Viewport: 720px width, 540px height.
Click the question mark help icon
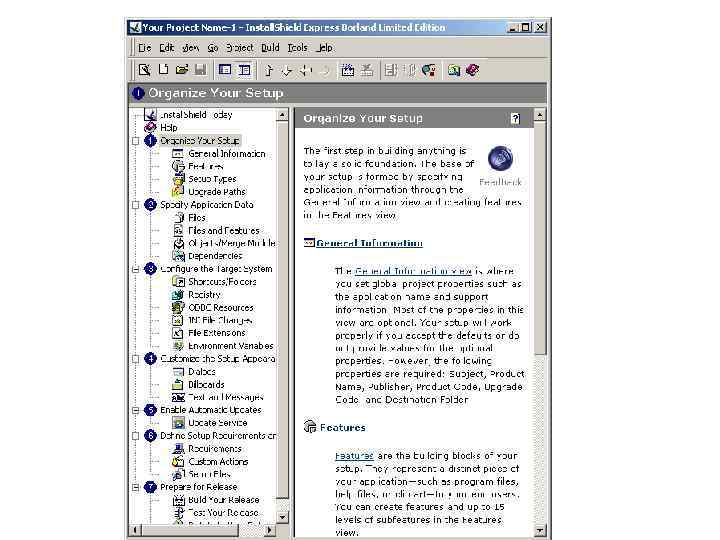pyautogui.click(x=515, y=119)
